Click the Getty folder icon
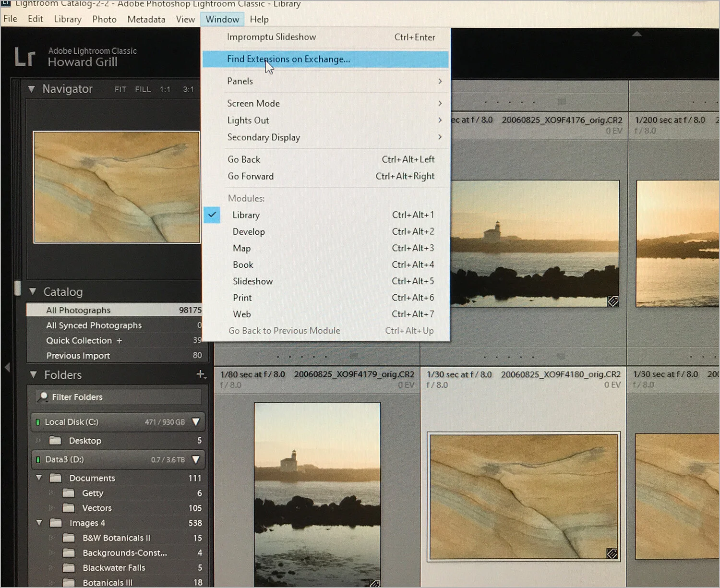Viewport: 720px width, 588px height. point(69,493)
